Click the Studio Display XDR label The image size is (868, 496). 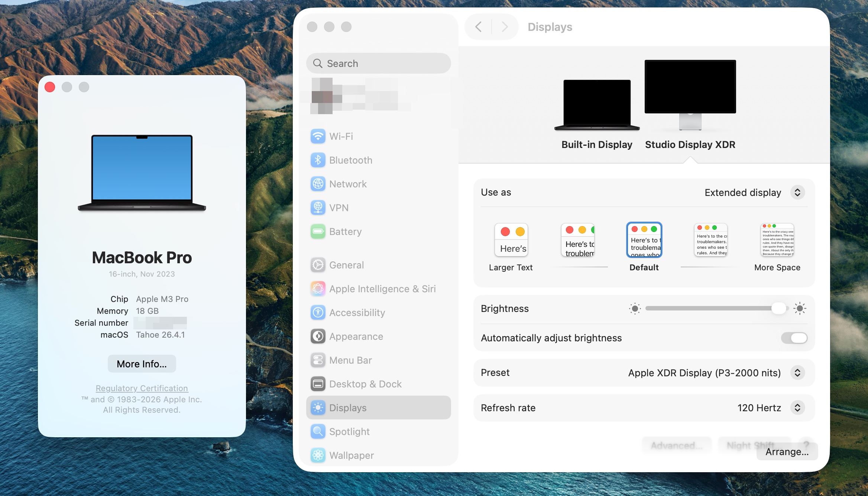pyautogui.click(x=690, y=145)
